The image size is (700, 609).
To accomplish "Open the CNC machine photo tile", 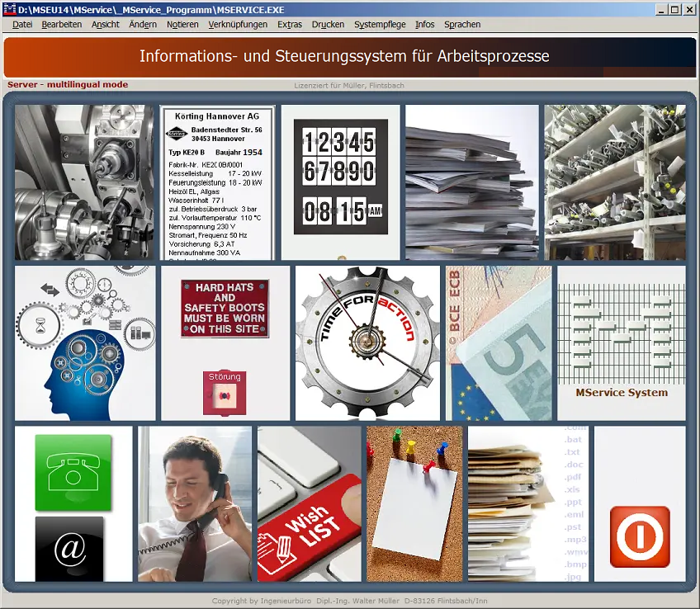I will pos(85,182).
